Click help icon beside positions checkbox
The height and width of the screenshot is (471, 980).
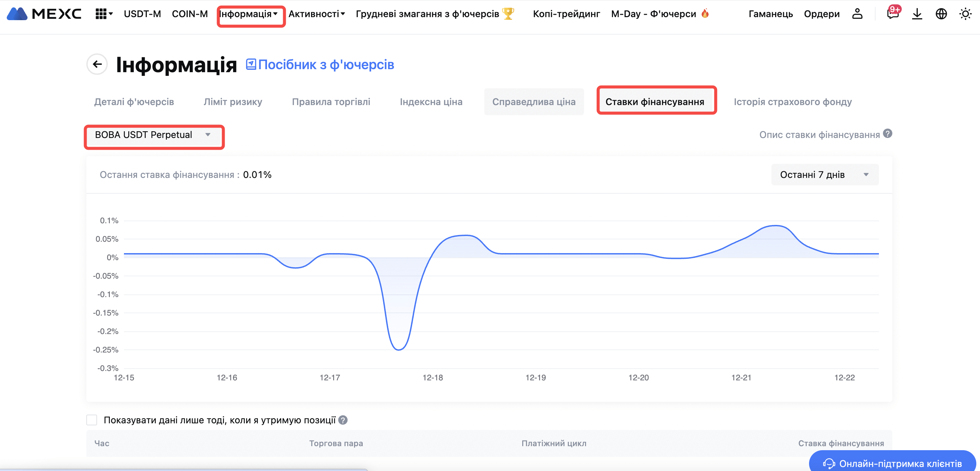pyautogui.click(x=343, y=420)
